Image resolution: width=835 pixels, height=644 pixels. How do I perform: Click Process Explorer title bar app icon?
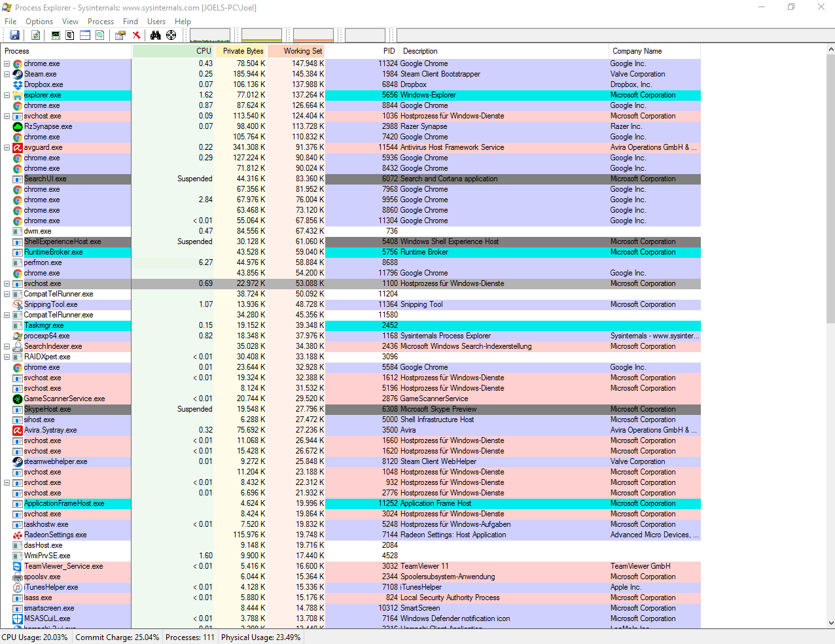(7, 7)
